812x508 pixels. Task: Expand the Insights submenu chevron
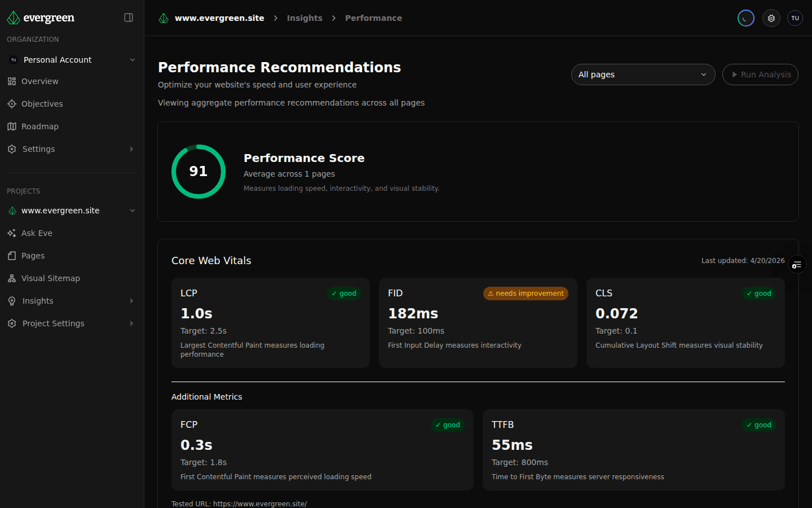pos(132,300)
